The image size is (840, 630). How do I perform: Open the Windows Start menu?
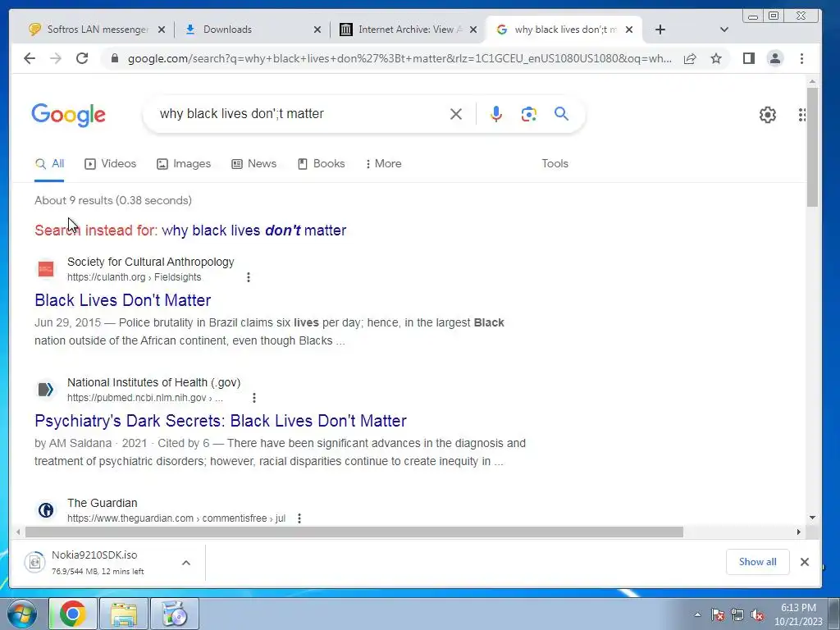22,614
